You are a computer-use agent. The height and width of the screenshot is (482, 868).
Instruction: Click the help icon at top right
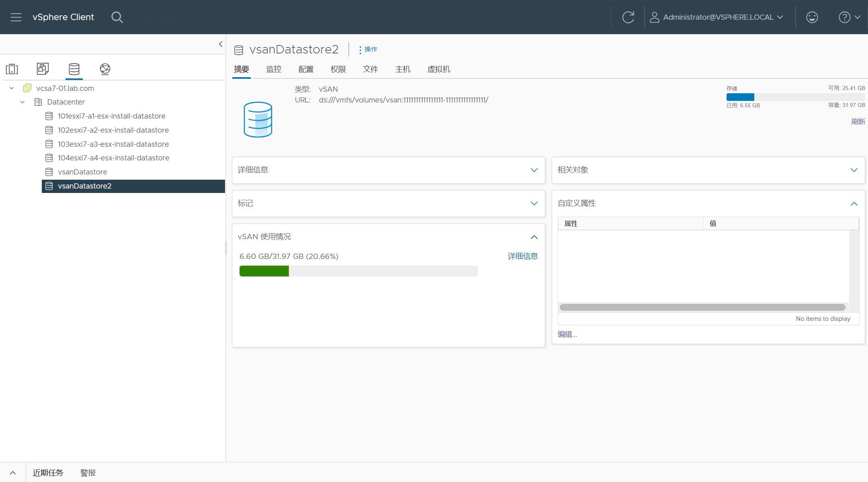click(x=844, y=16)
